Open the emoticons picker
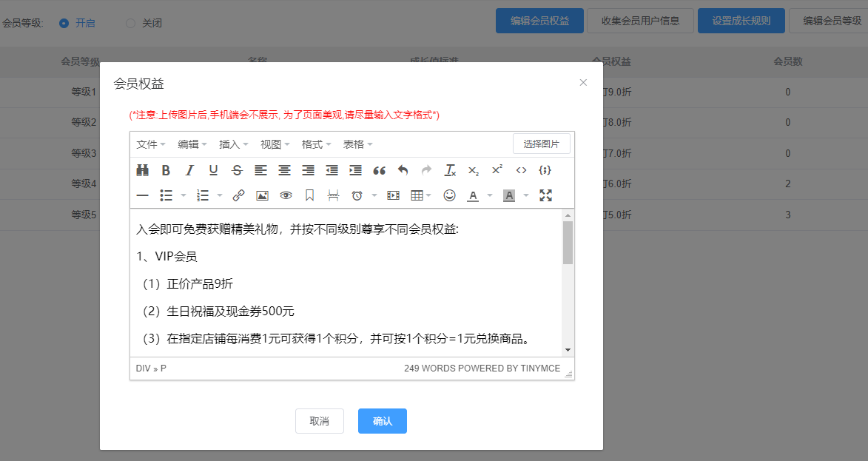 [449, 195]
